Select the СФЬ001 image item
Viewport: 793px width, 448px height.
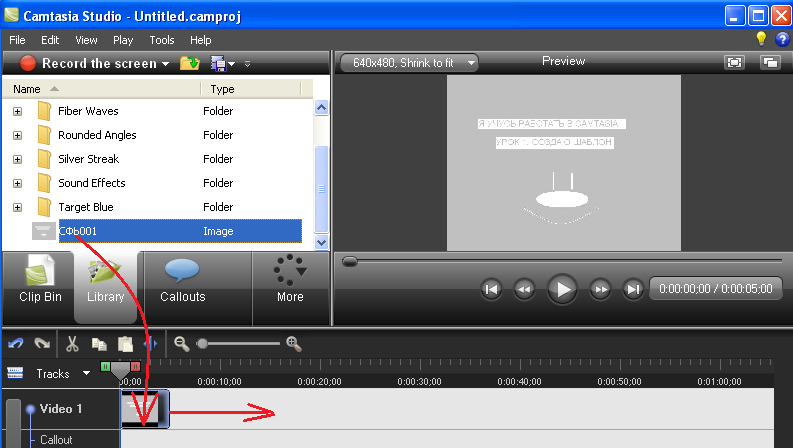(x=167, y=231)
